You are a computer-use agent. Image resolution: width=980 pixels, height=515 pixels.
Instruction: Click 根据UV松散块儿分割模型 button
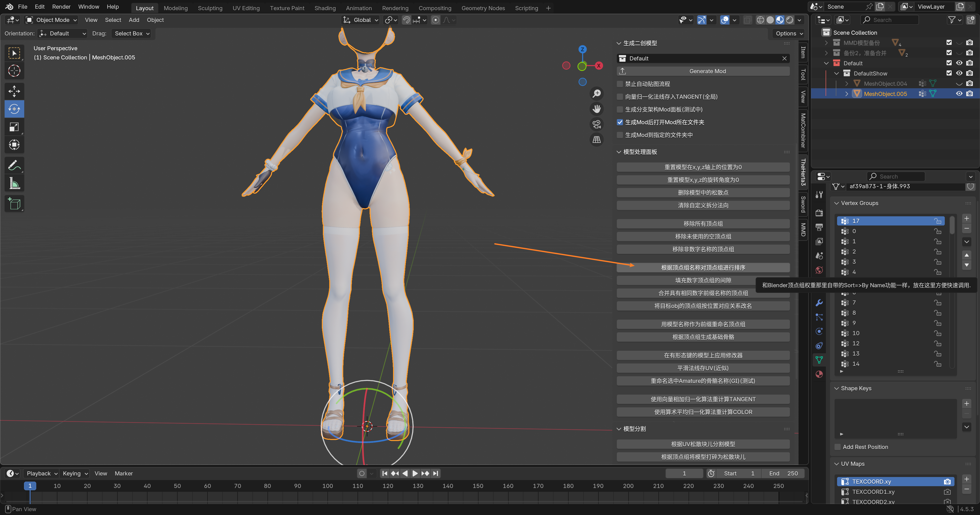coord(703,444)
